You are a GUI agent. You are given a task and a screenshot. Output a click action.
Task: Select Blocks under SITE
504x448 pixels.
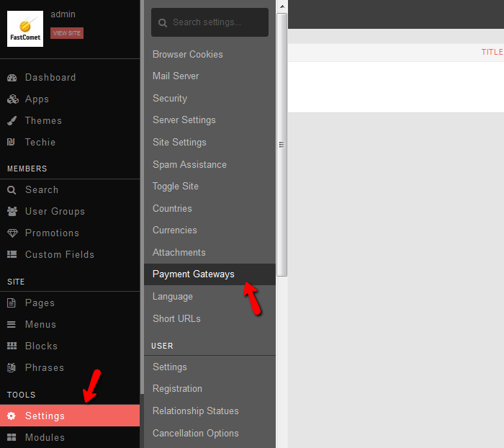pos(70,346)
